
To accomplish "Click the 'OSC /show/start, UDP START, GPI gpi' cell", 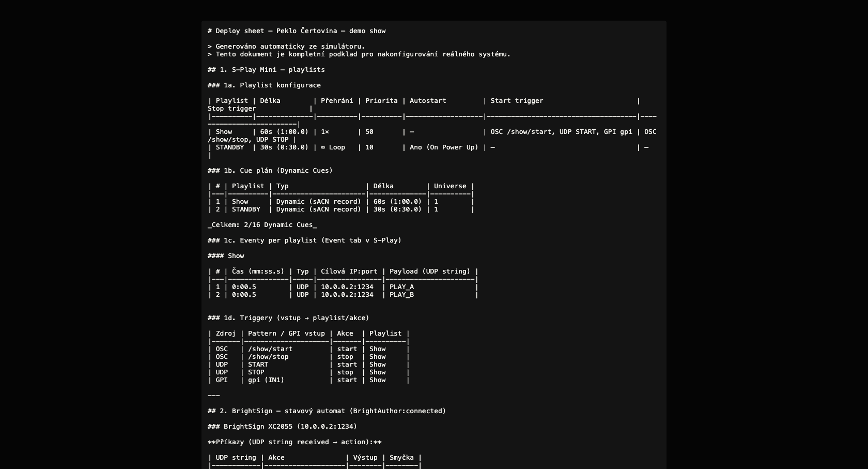I will pos(562,132).
